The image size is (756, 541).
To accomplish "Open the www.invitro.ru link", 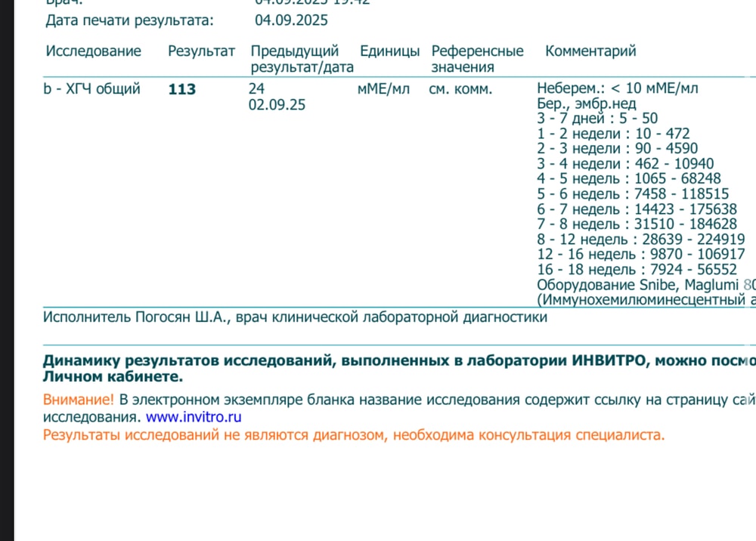I will pyautogui.click(x=194, y=416).
